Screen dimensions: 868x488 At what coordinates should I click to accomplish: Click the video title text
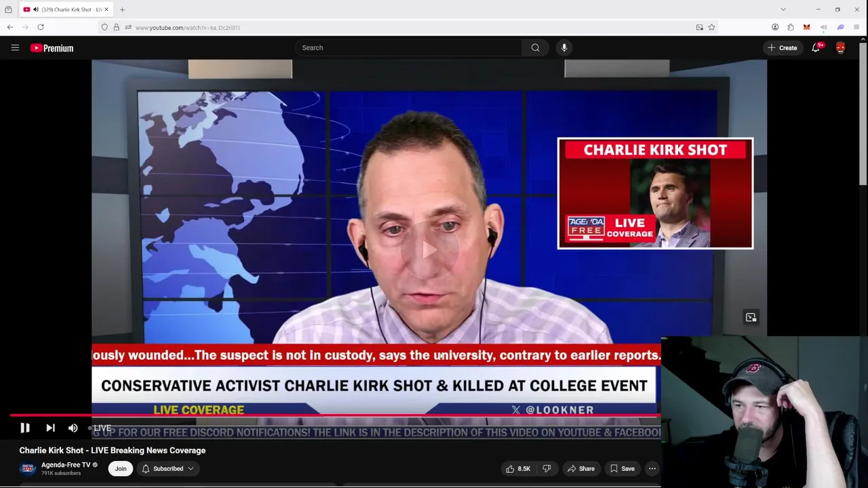click(113, 450)
